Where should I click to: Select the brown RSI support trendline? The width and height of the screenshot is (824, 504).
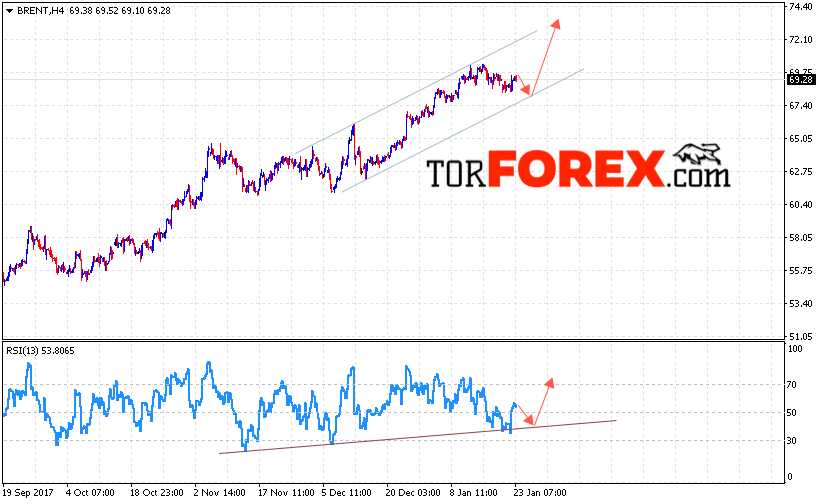coord(418,437)
